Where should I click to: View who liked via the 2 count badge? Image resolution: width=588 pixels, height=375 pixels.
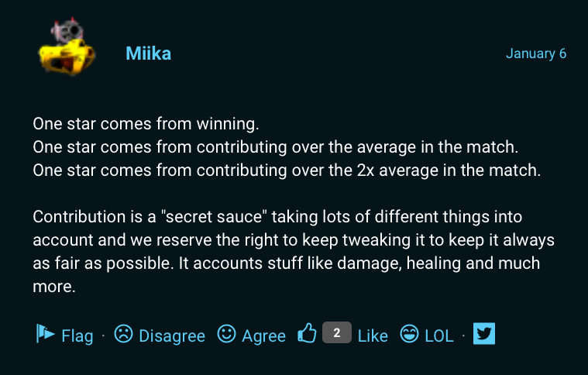[x=336, y=334]
